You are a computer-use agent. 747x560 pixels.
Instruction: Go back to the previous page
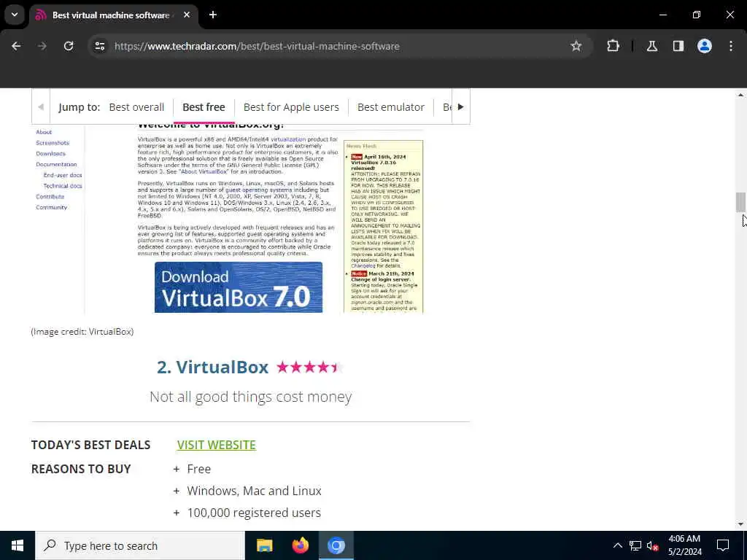(16, 46)
